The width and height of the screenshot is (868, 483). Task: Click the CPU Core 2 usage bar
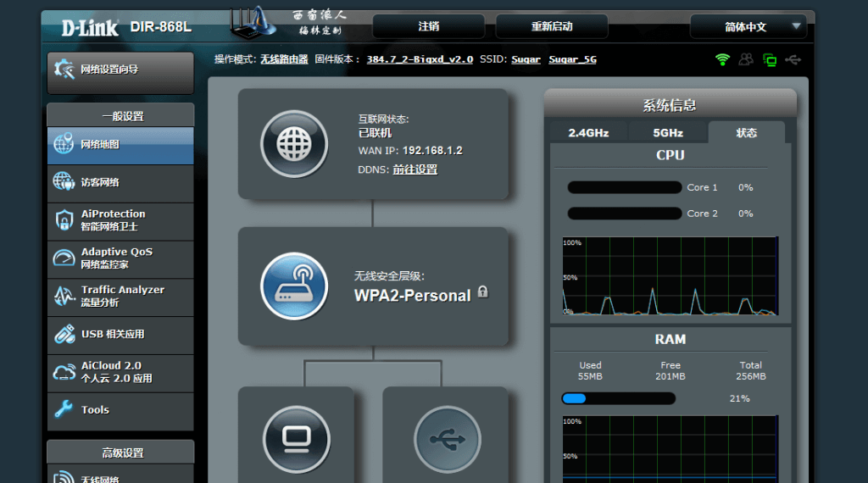tap(625, 214)
